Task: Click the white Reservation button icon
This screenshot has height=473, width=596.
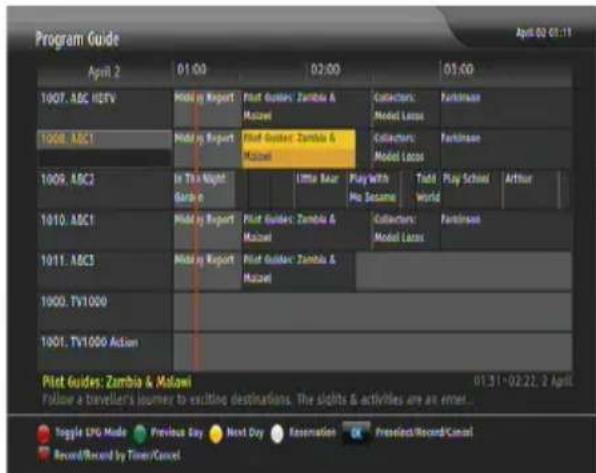Action: pos(277,434)
